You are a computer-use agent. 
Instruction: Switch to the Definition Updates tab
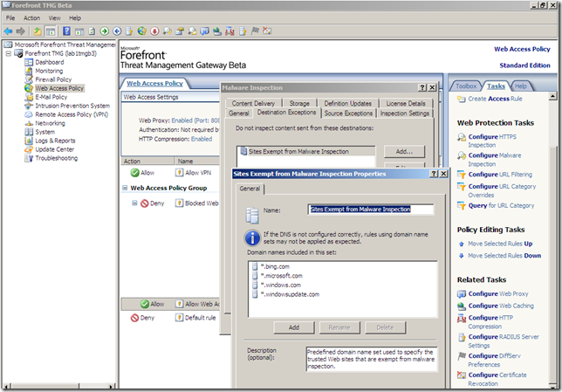coord(347,103)
